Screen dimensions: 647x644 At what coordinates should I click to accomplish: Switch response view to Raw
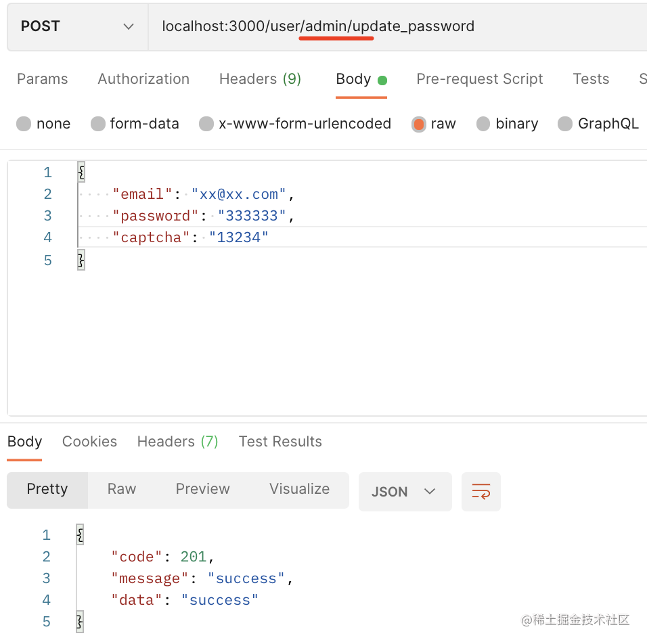pos(122,489)
